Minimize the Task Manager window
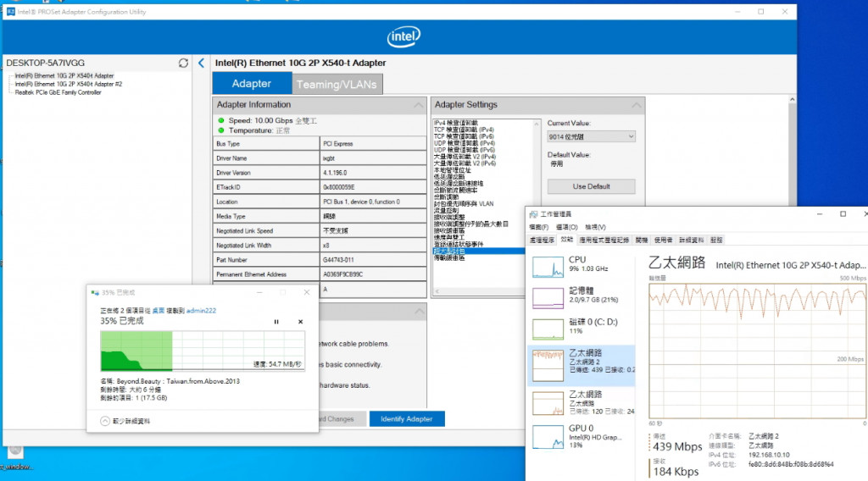 tap(820, 214)
